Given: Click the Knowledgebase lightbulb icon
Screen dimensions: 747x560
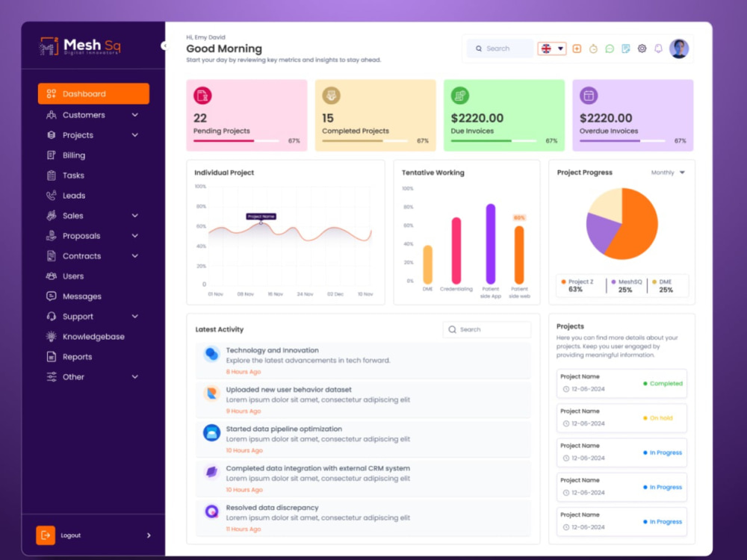Looking at the screenshot, I should pos(51,336).
